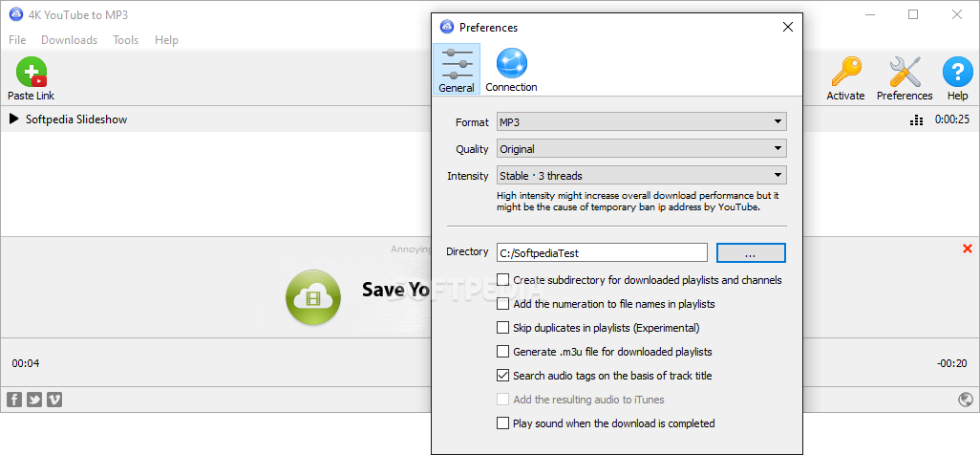Viewport: 980px width, 455px height.
Task: Switch to the Connection preferences tab
Action: pyautogui.click(x=511, y=69)
